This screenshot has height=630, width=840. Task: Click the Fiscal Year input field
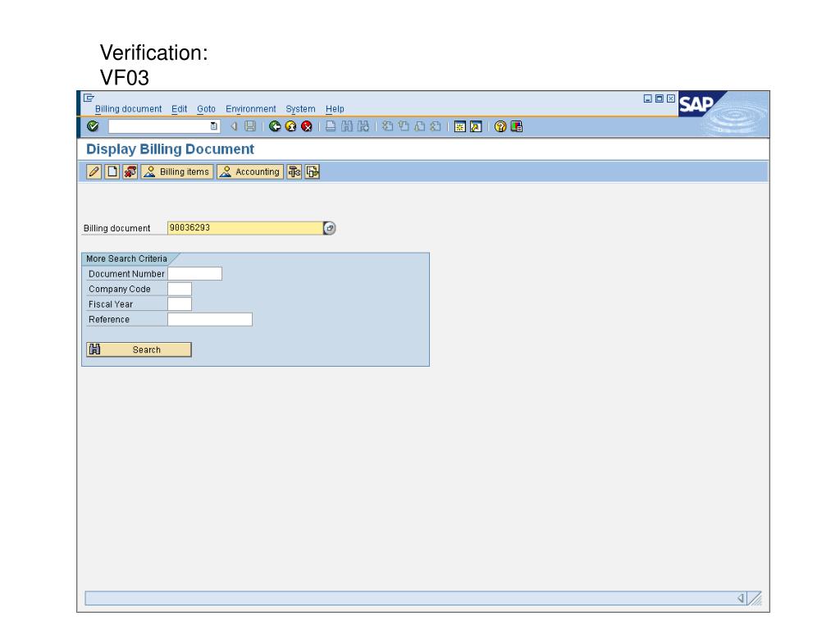pyautogui.click(x=180, y=304)
